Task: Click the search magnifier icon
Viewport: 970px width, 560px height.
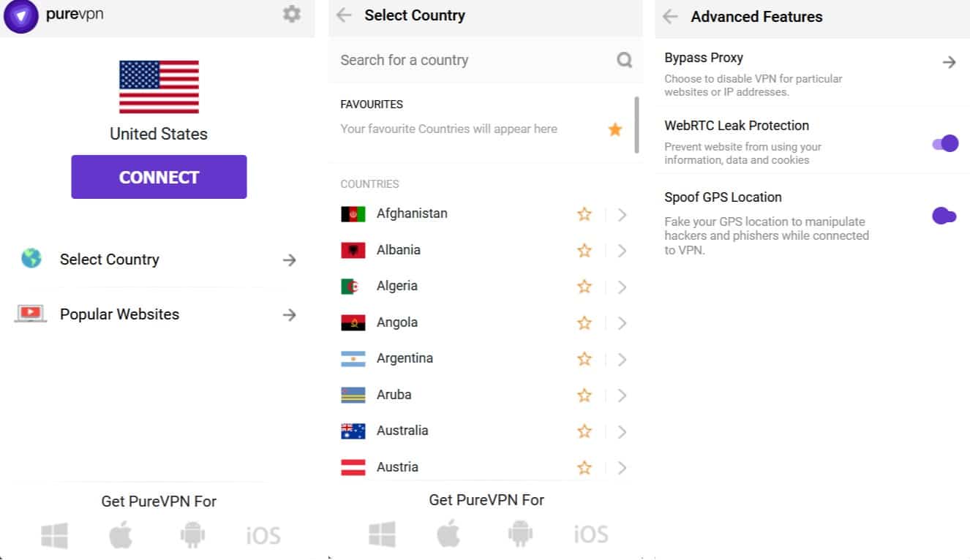Action: (x=624, y=60)
